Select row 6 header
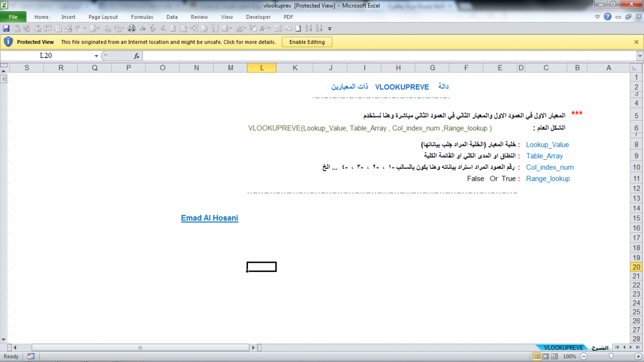The height and width of the screenshot is (362, 644). (x=636, y=128)
